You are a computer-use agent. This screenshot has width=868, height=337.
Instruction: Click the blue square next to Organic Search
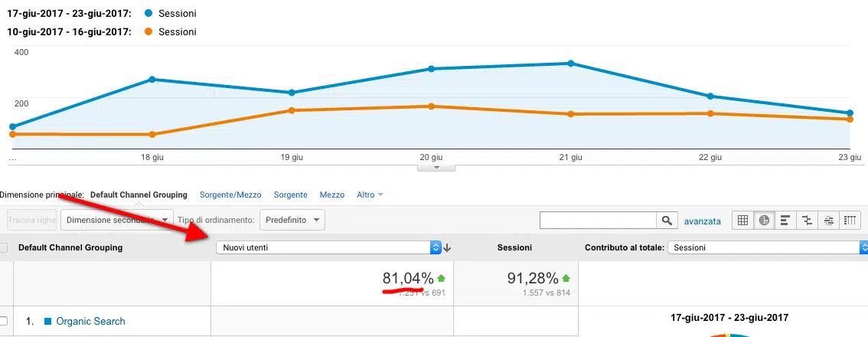click(x=47, y=321)
